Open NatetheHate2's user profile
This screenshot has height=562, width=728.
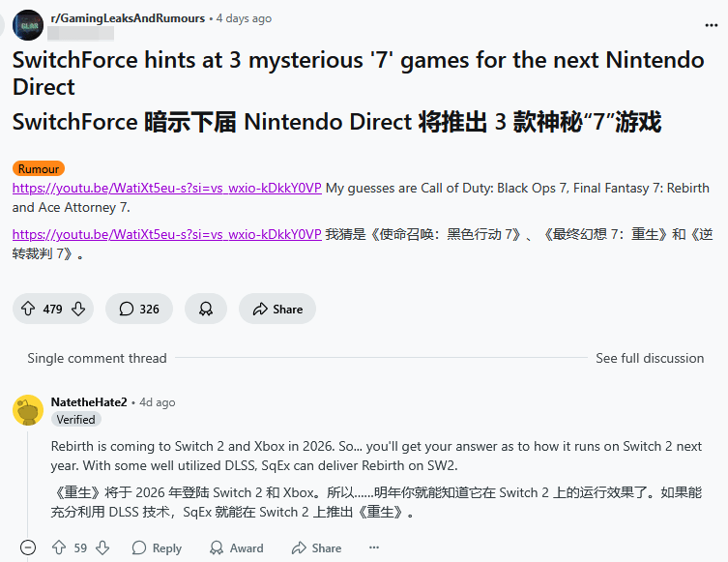tap(89, 401)
